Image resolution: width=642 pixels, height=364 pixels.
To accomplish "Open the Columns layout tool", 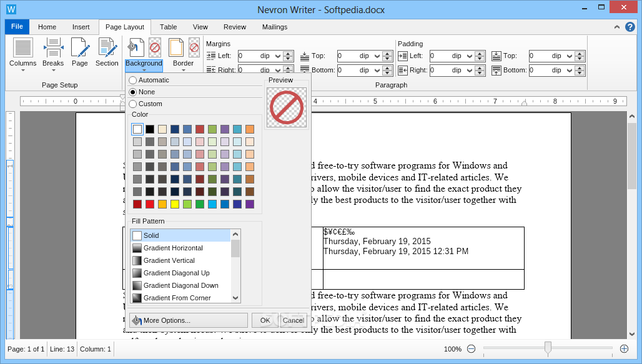I will tap(23, 54).
